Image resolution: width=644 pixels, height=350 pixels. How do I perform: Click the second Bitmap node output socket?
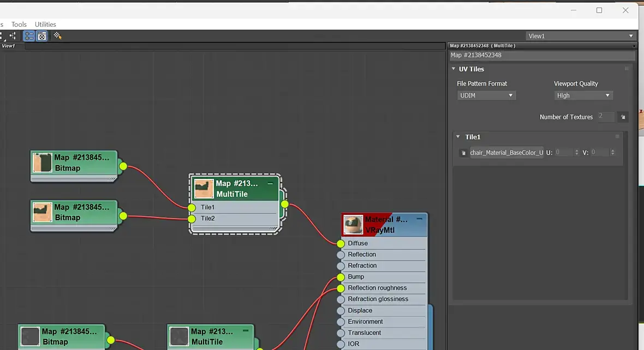tap(123, 216)
